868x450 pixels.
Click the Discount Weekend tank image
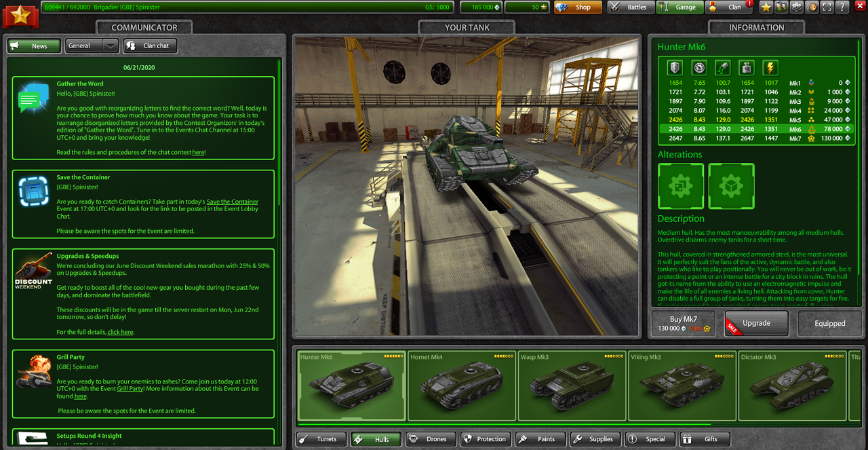(x=33, y=271)
